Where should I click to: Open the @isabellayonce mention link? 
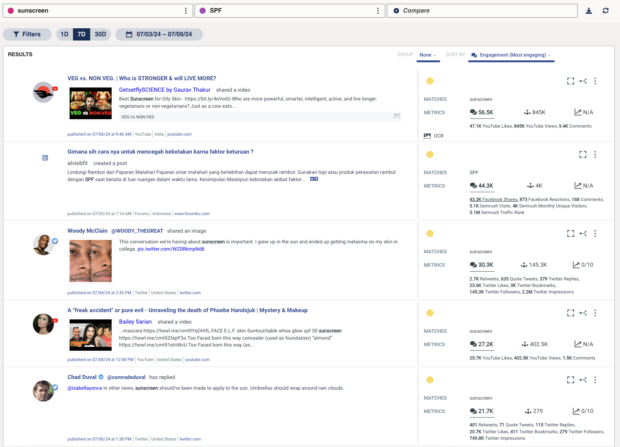[85, 388]
